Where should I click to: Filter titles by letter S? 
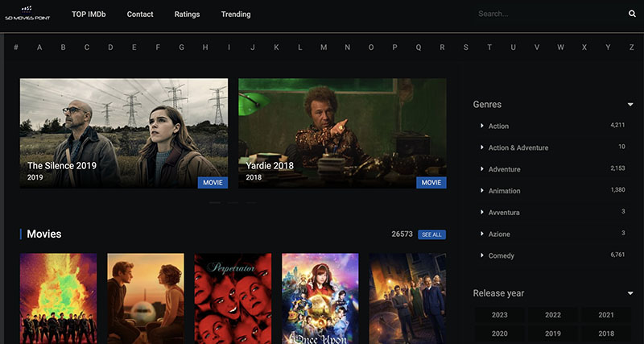466,48
